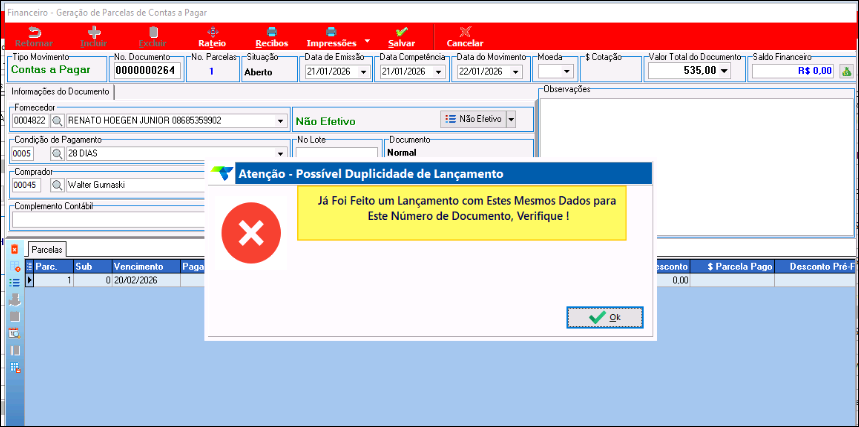Click the gray stamp icon in left sidebar
Image resolution: width=859 pixels, height=427 pixels.
pos(15,299)
